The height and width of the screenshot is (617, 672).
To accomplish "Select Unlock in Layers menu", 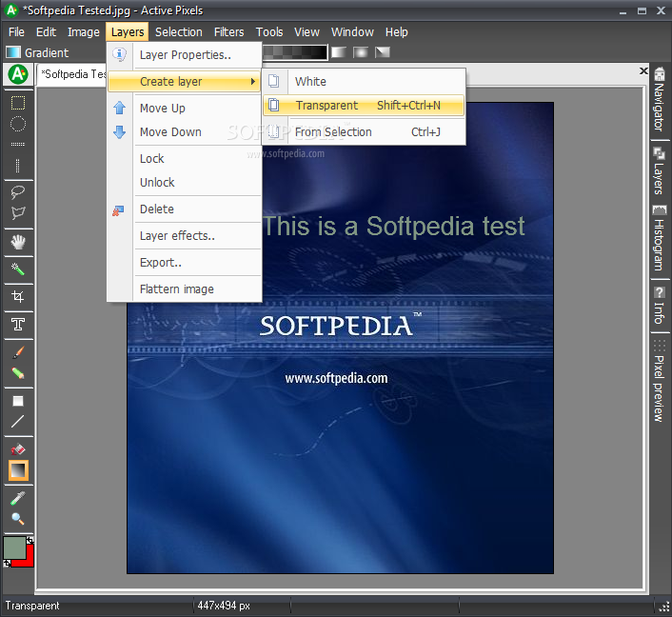I will click(185, 183).
